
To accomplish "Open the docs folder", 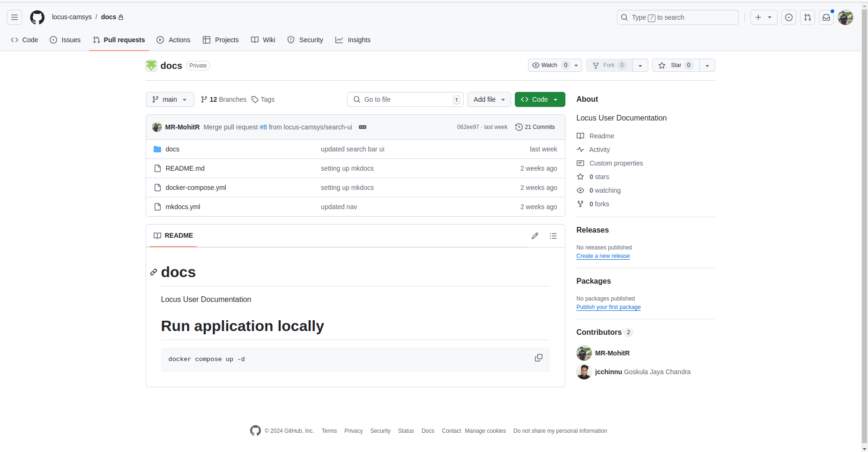I will point(172,149).
